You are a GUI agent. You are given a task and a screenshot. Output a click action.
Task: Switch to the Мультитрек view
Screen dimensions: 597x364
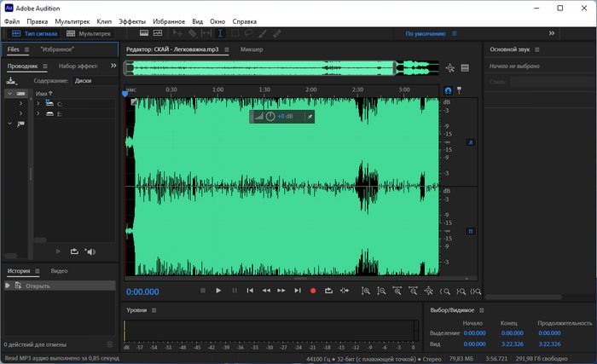(x=89, y=33)
